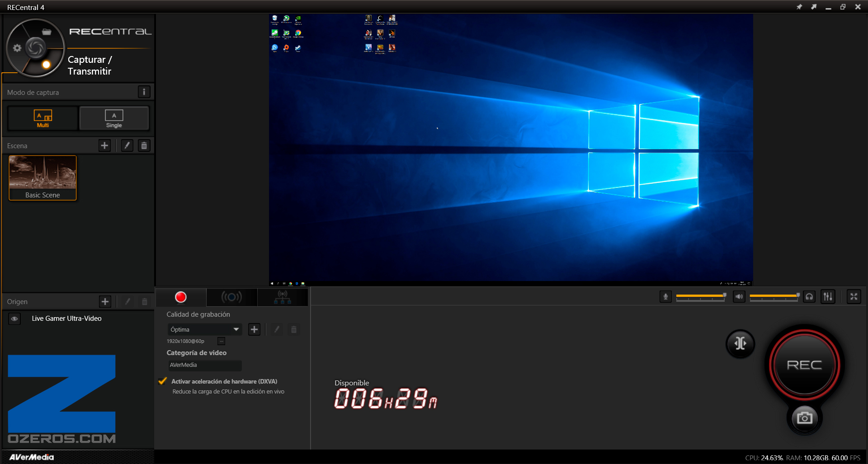The height and width of the screenshot is (464, 868).
Task: Click the Capturar / Transmitir heading
Action: click(90, 66)
